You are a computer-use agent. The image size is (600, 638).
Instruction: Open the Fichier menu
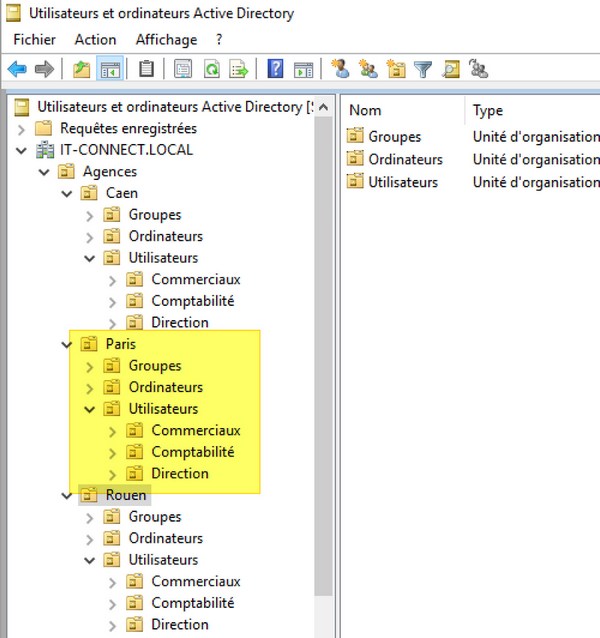click(x=35, y=40)
